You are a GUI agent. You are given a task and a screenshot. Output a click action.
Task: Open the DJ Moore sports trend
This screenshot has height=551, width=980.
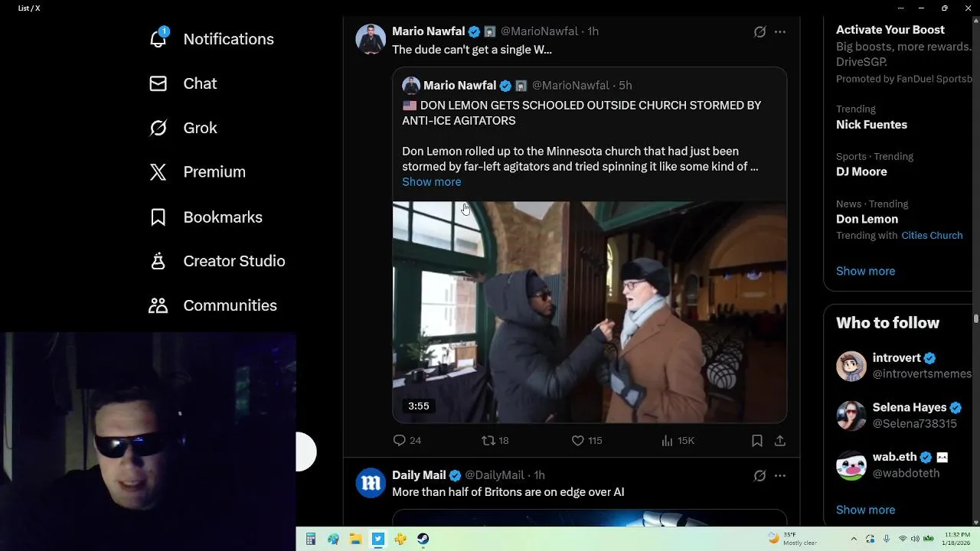(861, 171)
